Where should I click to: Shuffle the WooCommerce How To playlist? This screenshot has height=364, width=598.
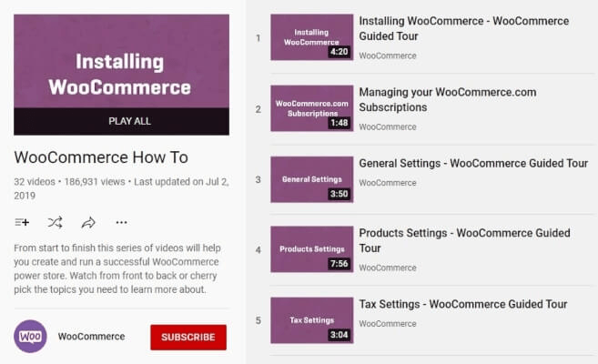[x=55, y=222]
